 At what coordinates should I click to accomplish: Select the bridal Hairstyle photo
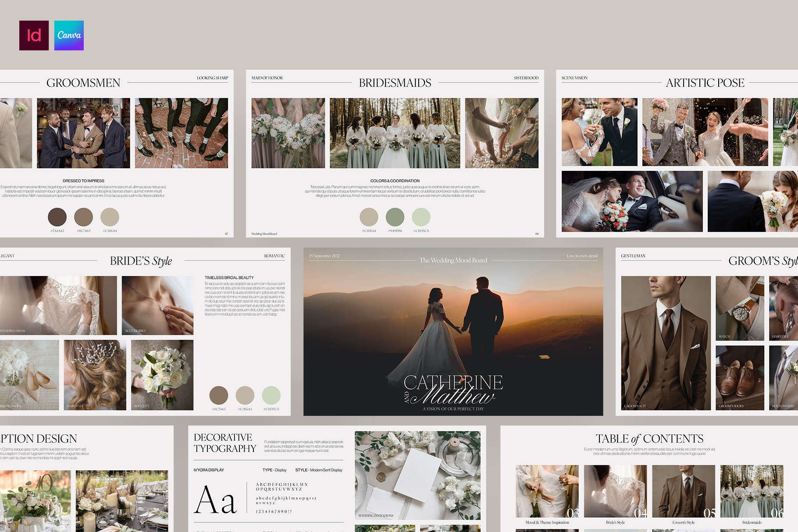tap(95, 375)
